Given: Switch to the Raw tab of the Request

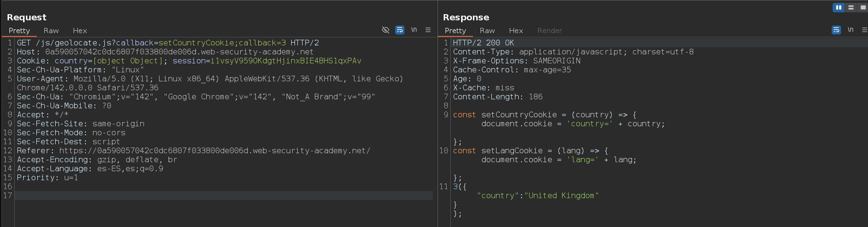Looking at the screenshot, I should 51,31.
